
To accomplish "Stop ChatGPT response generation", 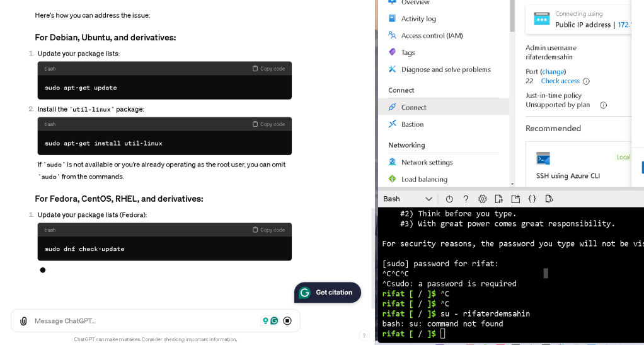I will click(x=287, y=321).
